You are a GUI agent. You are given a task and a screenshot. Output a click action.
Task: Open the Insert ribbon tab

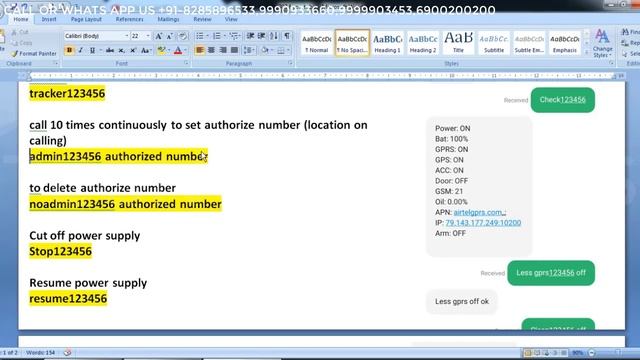[49, 19]
